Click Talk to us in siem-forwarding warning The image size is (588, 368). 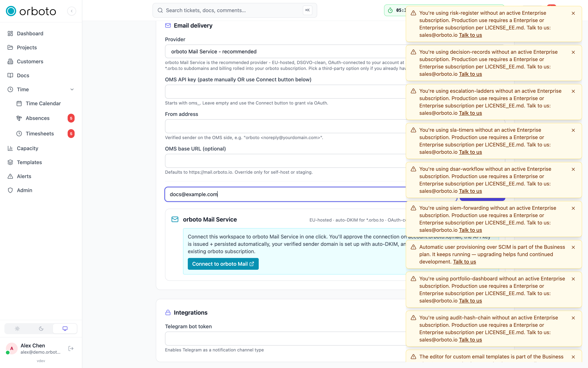[x=470, y=230]
